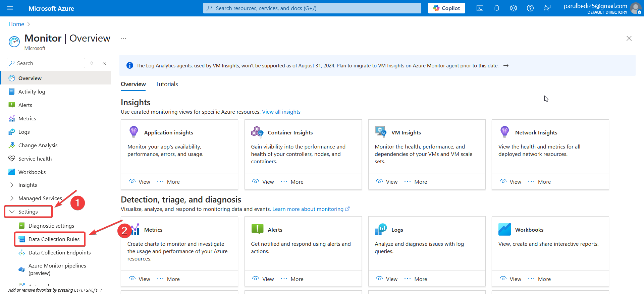Open More options on Container Insights card

coord(292,182)
